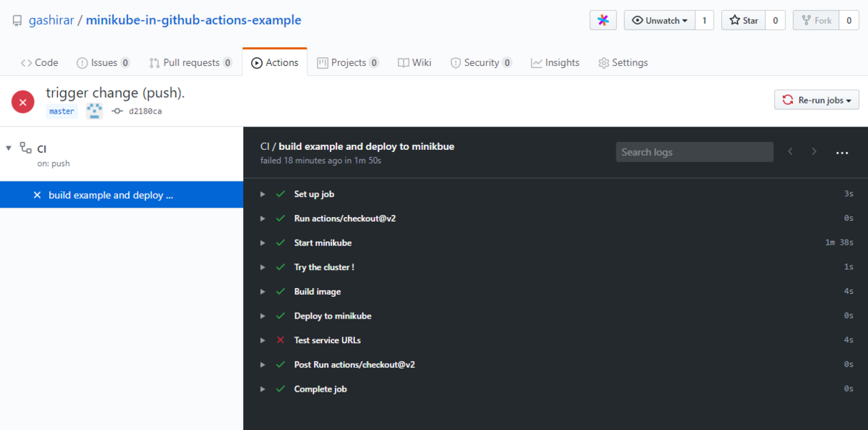The image size is (868, 430).
Task: Open minikube-in-github-actions-example repository link
Action: pos(194,20)
